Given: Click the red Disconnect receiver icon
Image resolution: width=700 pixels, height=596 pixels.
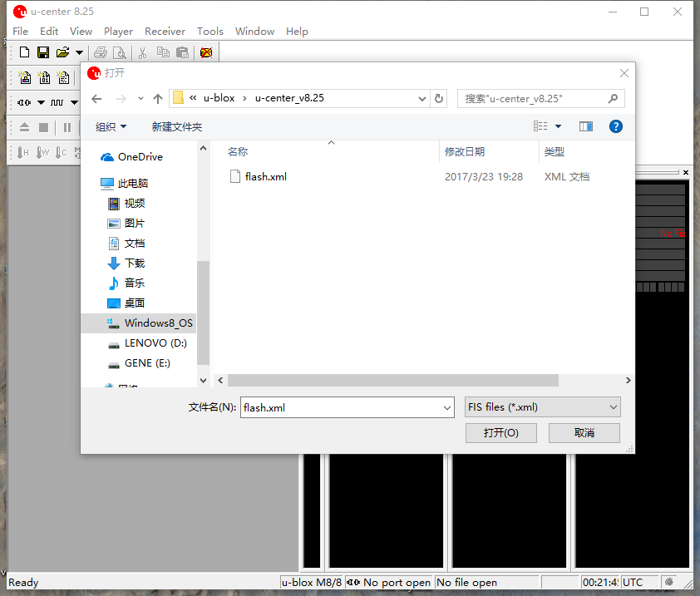Looking at the screenshot, I should [205, 52].
